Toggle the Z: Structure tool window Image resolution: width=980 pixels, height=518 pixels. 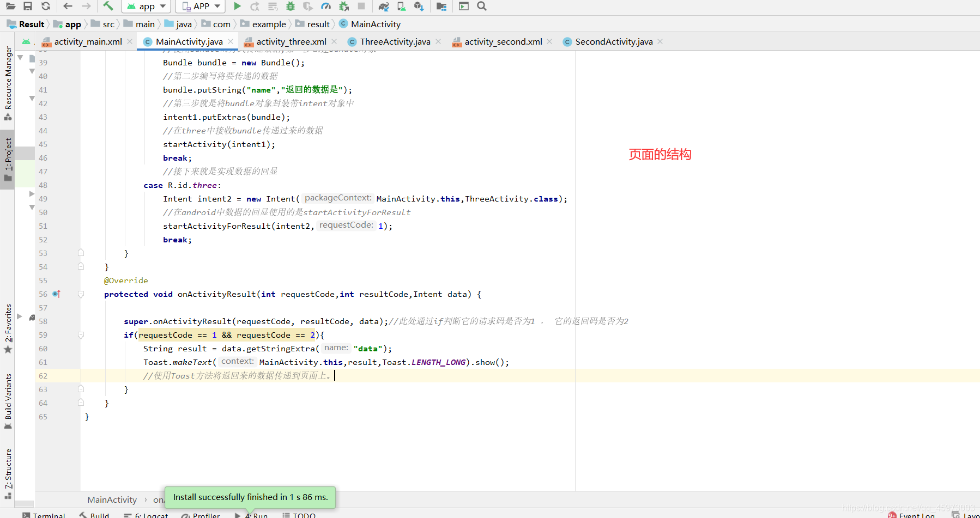pos(8,474)
